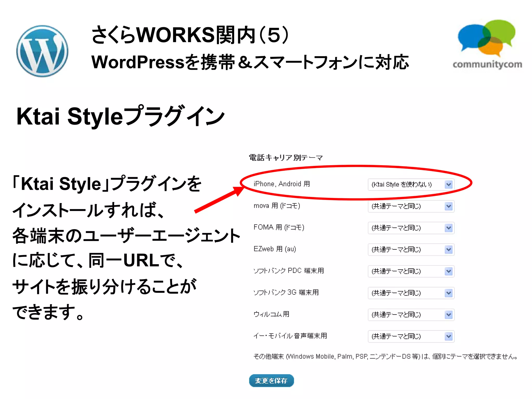Click the mova 用 (ドコモ) label
The image size is (532, 399).
tap(277, 206)
